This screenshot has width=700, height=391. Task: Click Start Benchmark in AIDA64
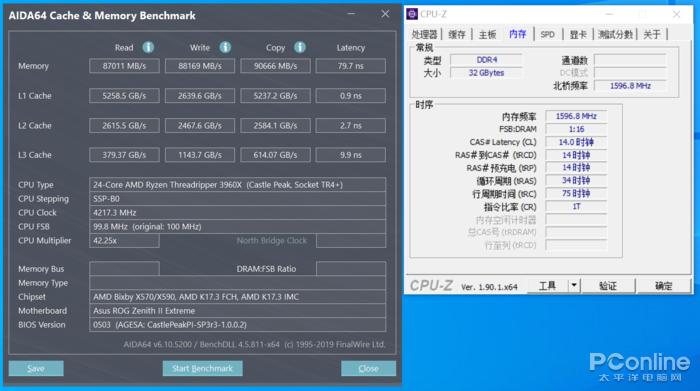203,368
